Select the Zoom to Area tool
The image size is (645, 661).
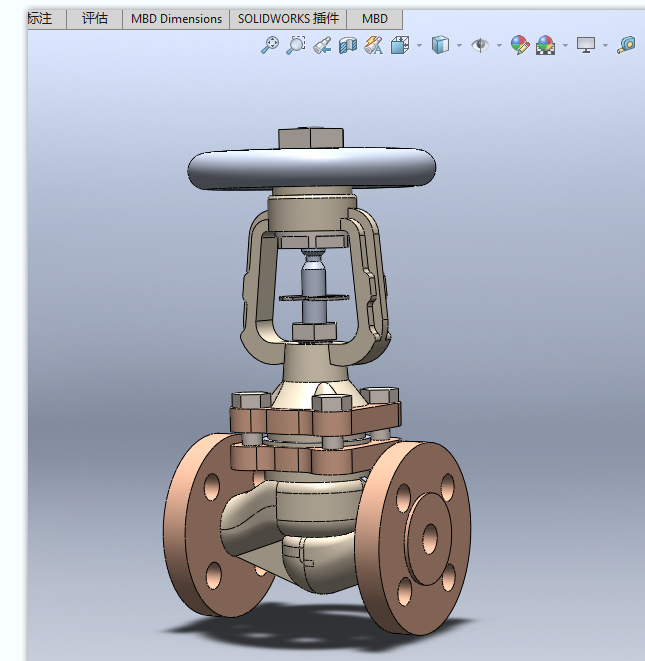(296, 45)
